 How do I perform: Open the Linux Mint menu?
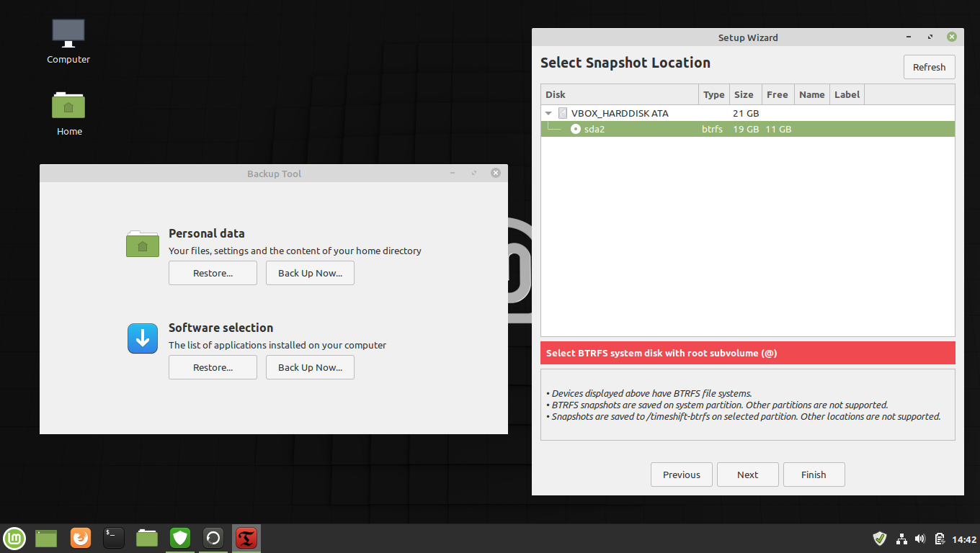click(x=14, y=538)
